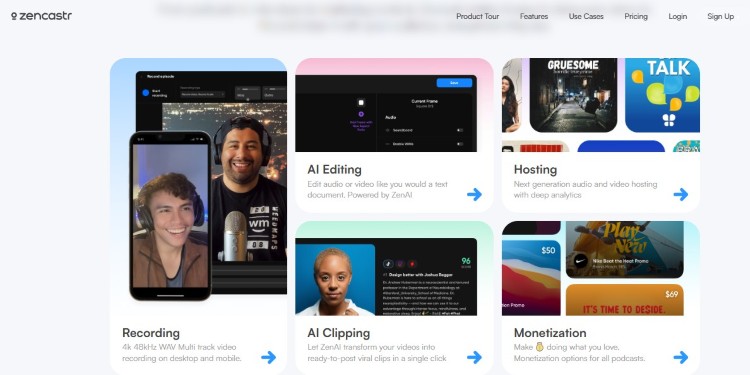The height and width of the screenshot is (375, 750).
Task: Click the blue arrow on Monetization card
Action: pos(681,357)
